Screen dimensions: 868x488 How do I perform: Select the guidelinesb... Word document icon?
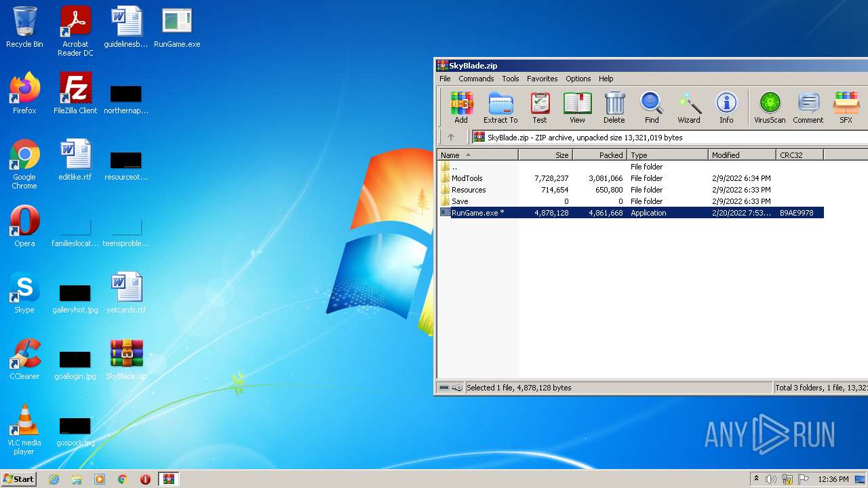pyautogui.click(x=126, y=28)
